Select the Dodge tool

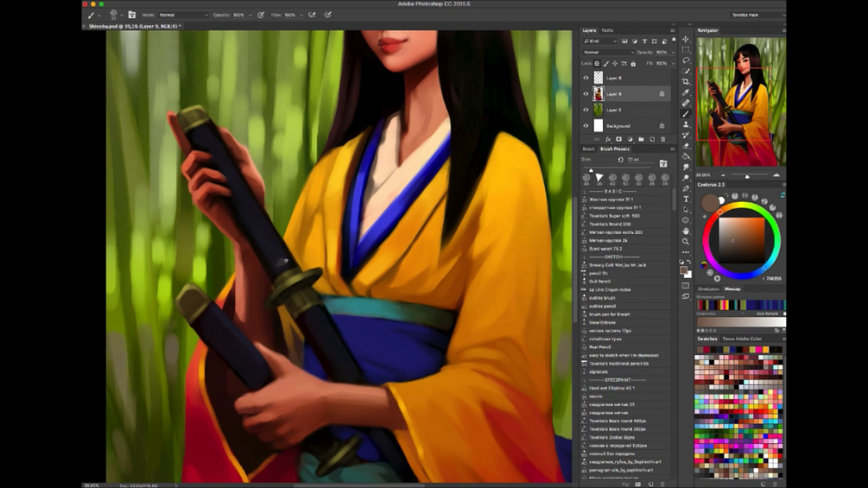(x=685, y=178)
